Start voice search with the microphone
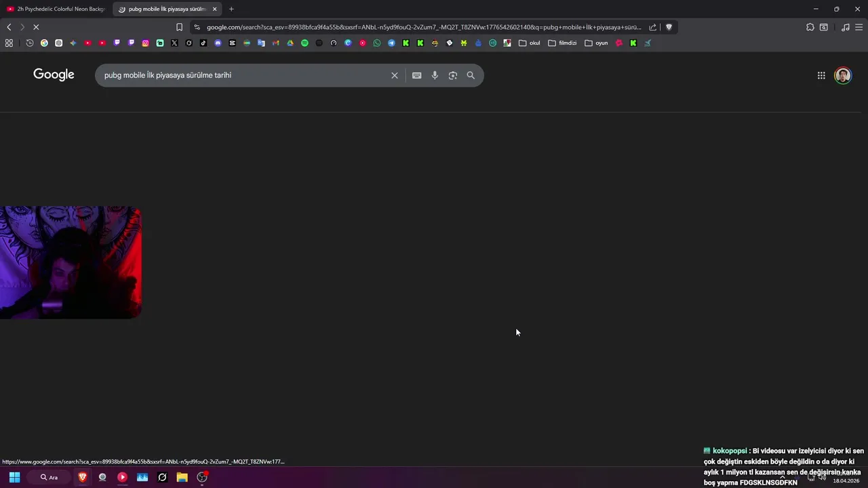The image size is (868, 488). (435, 75)
